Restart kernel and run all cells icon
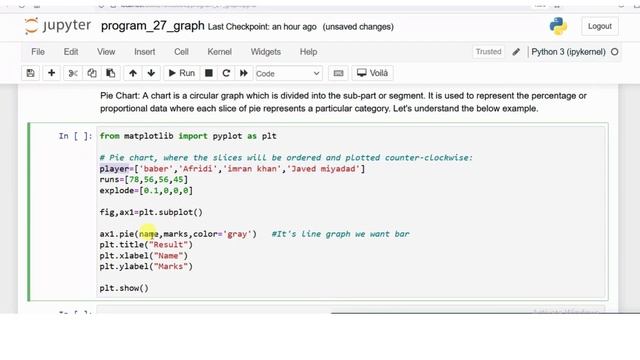Screen dimensions: 640x360 244,73
